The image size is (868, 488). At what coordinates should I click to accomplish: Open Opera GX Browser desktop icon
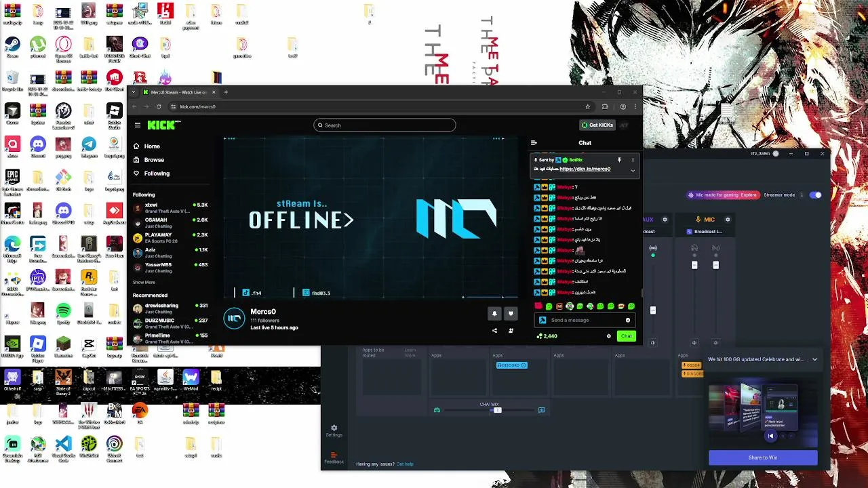(x=63, y=48)
